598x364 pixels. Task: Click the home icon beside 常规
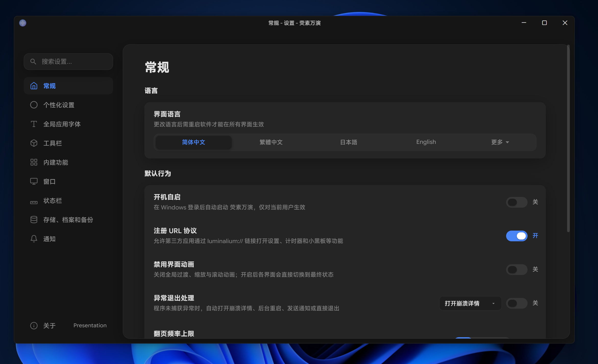tap(34, 86)
